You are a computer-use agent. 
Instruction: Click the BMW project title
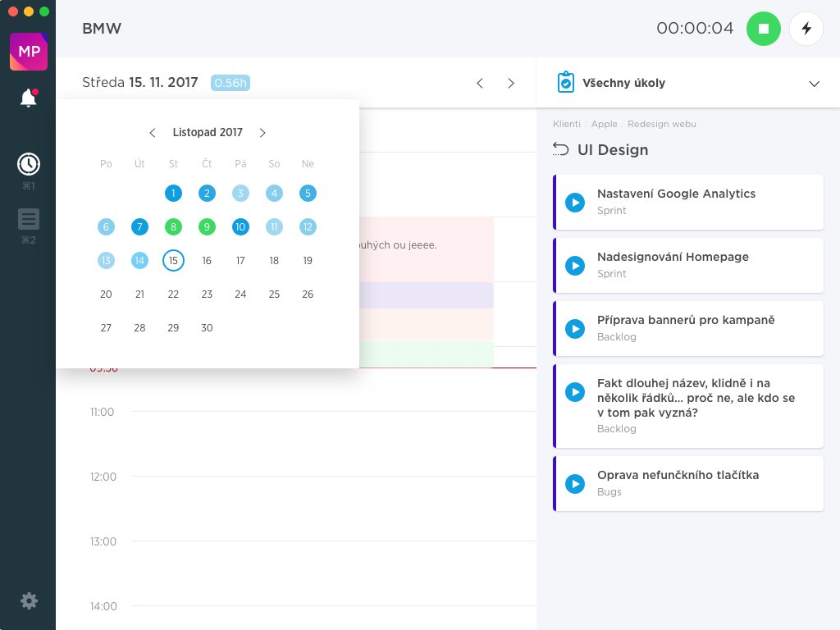(x=102, y=29)
